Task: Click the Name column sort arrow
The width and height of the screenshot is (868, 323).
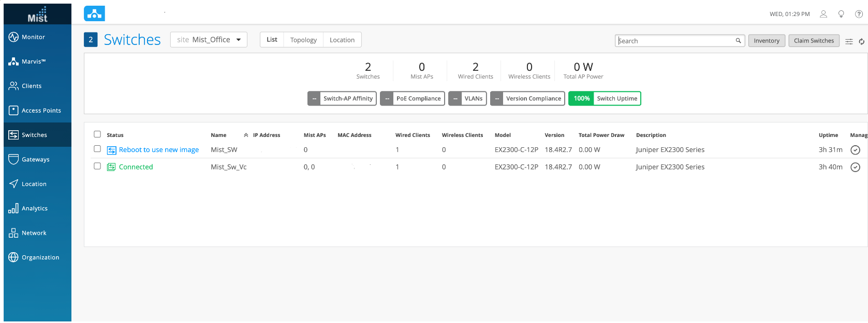Action: click(x=246, y=135)
